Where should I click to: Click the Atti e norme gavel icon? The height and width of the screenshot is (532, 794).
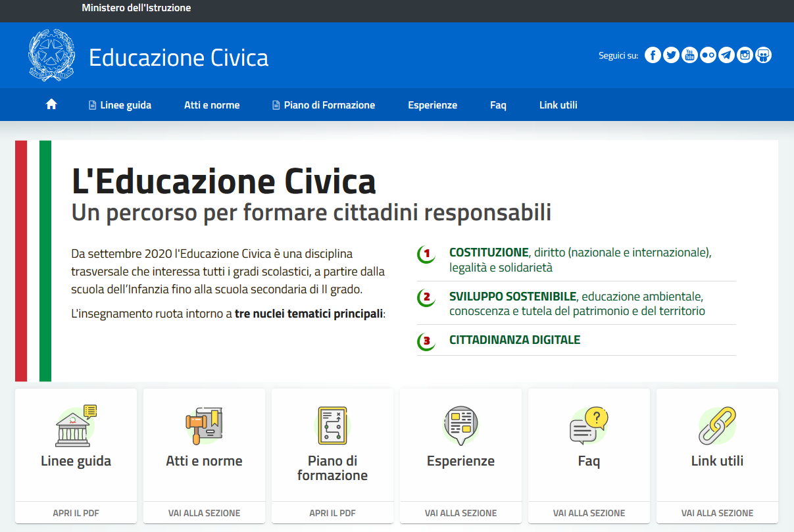(x=204, y=425)
